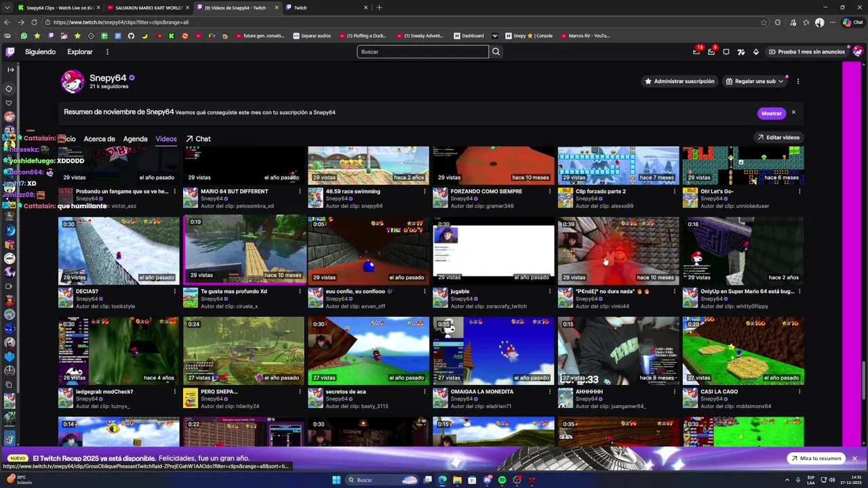Screen dimensions: 868x488
Task: Go back with the browser back arrow
Action: (9, 22)
